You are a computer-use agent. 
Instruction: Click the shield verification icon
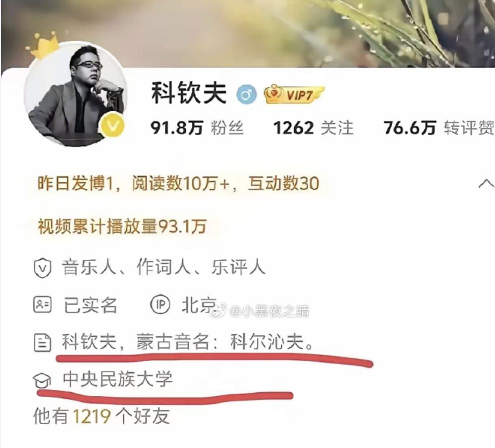click(42, 268)
